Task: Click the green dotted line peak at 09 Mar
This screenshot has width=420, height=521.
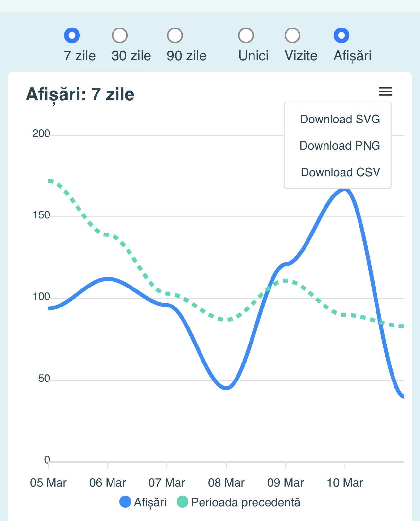Action: pyautogui.click(x=286, y=281)
